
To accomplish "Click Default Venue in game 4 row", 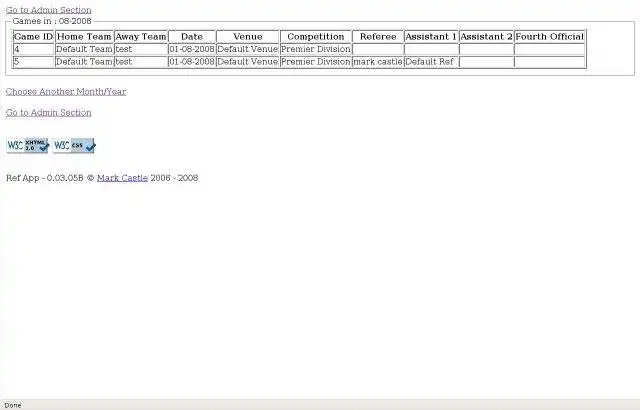I will [248, 49].
